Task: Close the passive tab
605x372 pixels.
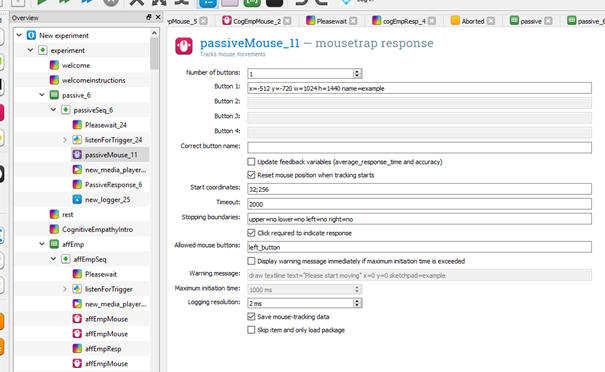Action: [548, 21]
